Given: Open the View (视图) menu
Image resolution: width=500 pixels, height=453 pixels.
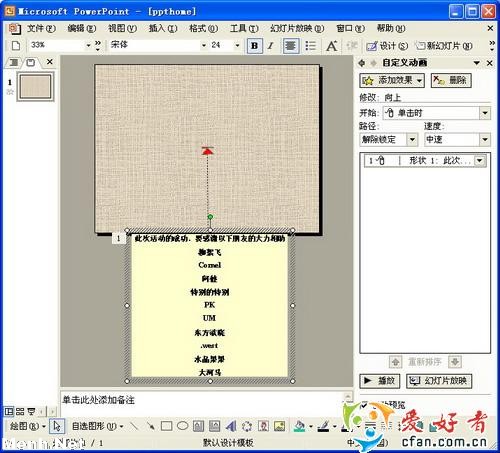Looking at the screenshot, I should coord(122,29).
